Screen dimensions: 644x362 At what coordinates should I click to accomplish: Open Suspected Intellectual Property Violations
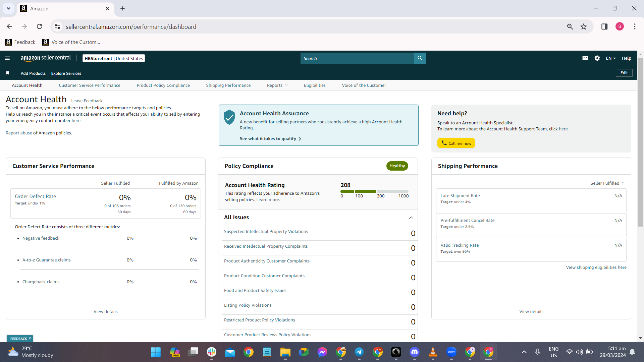coord(266,232)
